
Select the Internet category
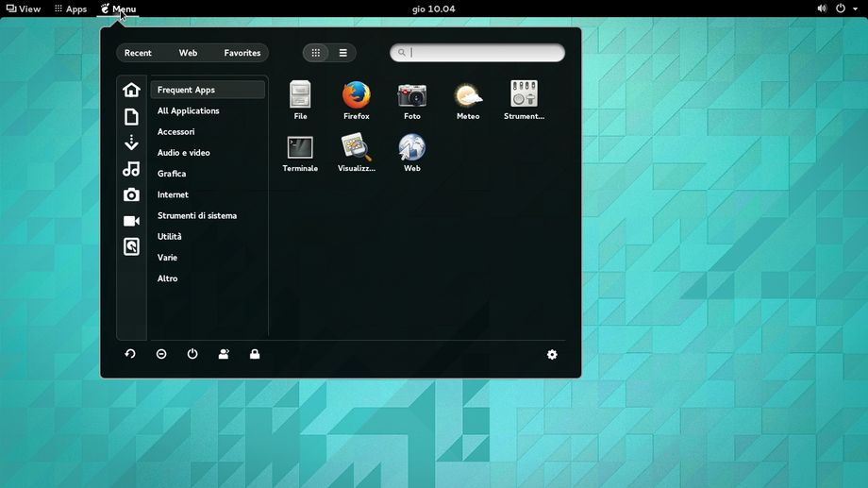(173, 194)
